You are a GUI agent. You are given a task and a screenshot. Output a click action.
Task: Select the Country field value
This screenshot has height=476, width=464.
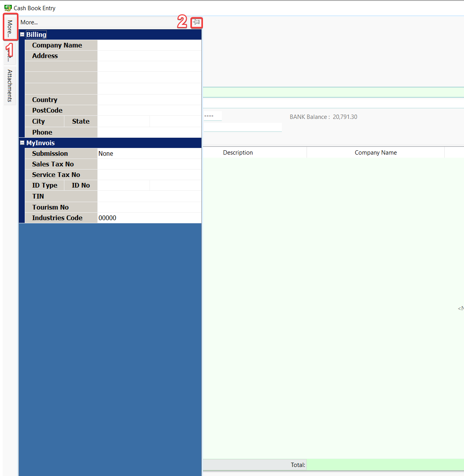149,100
